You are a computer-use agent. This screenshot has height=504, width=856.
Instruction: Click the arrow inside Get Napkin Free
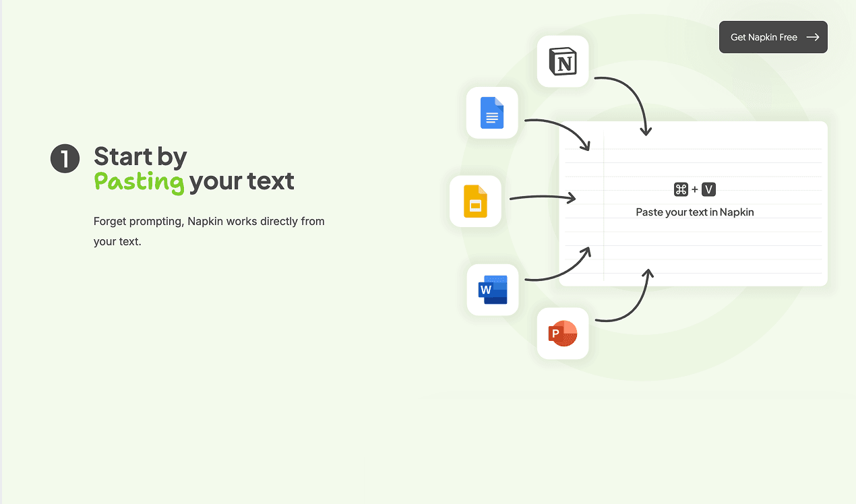813,37
